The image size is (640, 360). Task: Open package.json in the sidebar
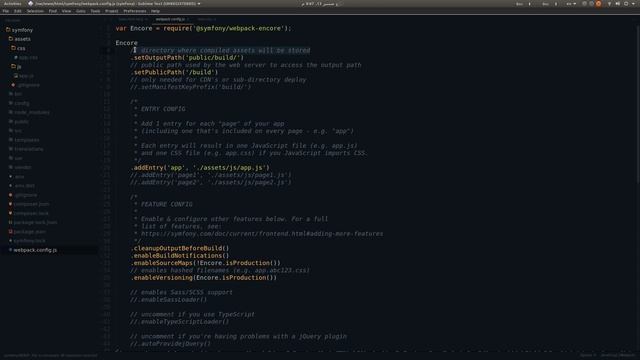click(x=29, y=232)
